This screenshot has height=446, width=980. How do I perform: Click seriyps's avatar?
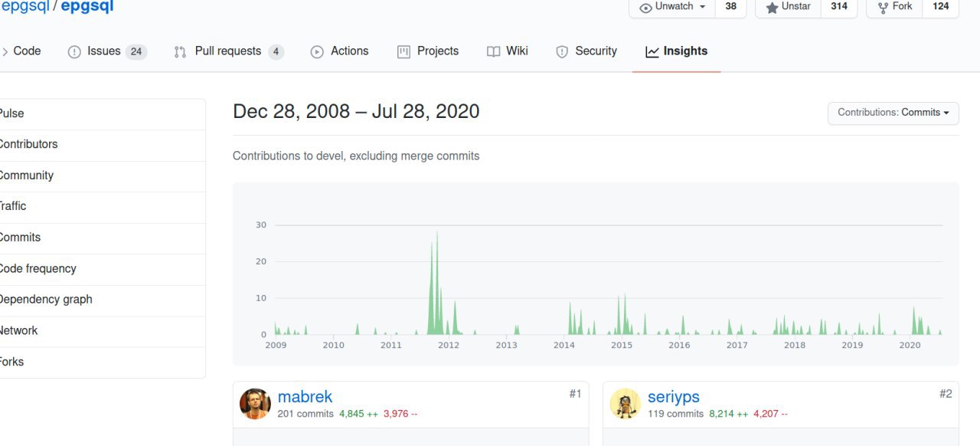pos(625,404)
